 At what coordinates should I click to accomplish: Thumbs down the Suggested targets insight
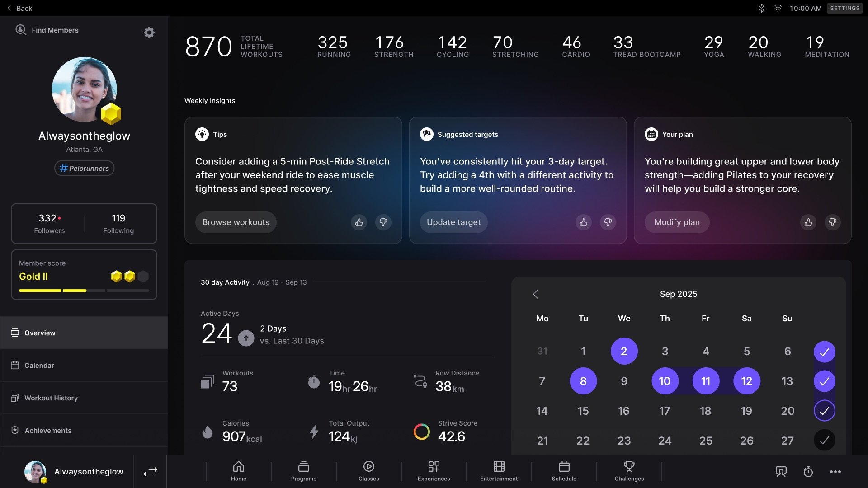[608, 222]
